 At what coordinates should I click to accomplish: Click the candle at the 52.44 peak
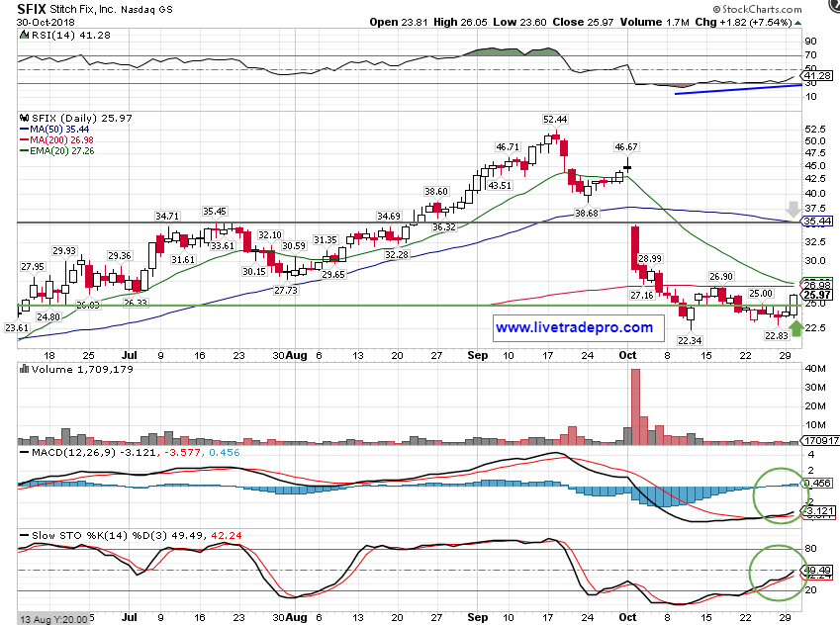click(x=557, y=136)
